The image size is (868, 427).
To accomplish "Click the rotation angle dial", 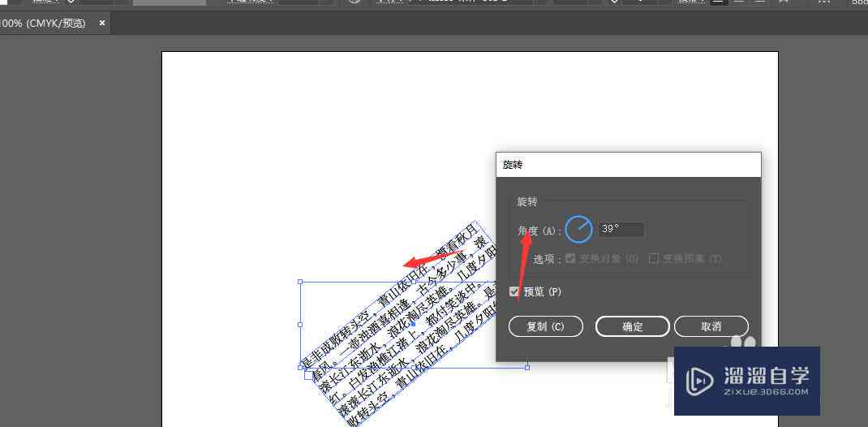I will click(579, 229).
